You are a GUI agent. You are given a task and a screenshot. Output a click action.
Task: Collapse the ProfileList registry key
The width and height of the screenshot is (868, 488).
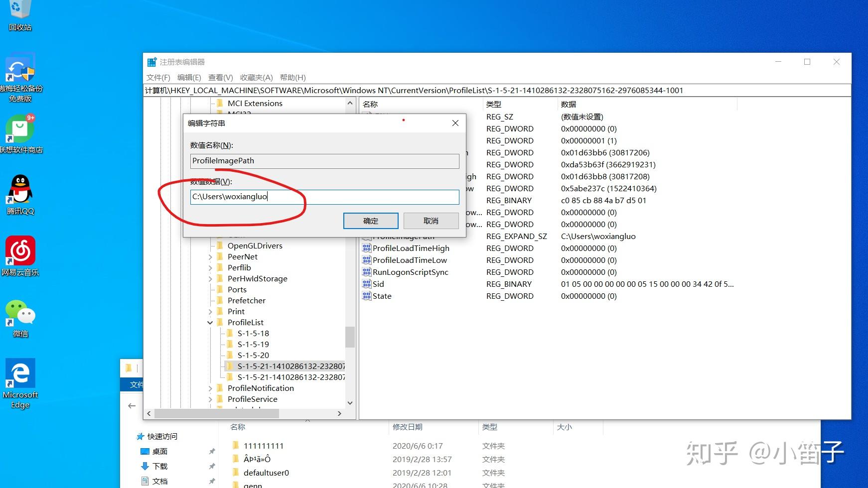click(x=210, y=323)
